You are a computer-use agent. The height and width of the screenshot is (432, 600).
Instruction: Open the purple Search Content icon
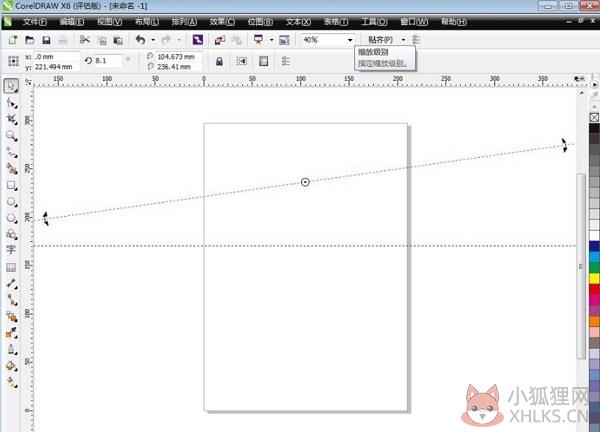[x=198, y=40]
